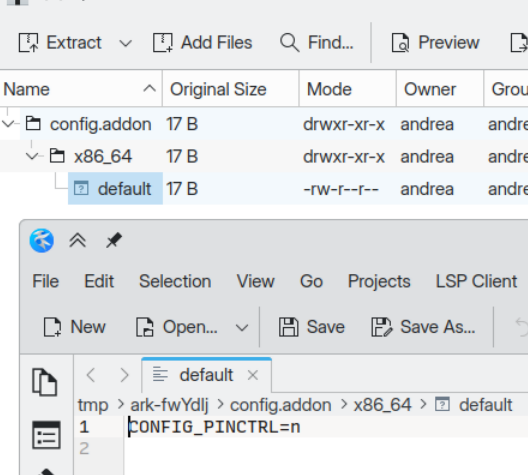Open the Extract dropdown arrow
The width and height of the screenshot is (528, 475).
pos(126,43)
